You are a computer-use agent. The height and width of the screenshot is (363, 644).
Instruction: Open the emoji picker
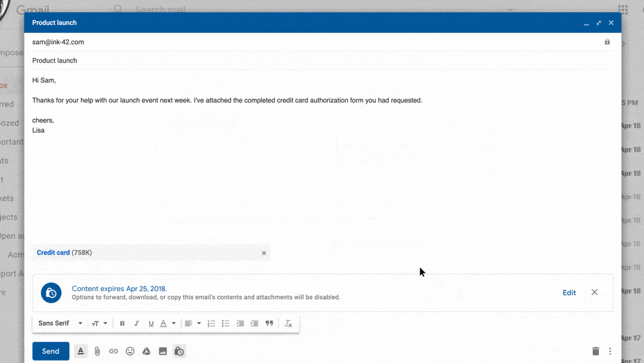click(130, 351)
